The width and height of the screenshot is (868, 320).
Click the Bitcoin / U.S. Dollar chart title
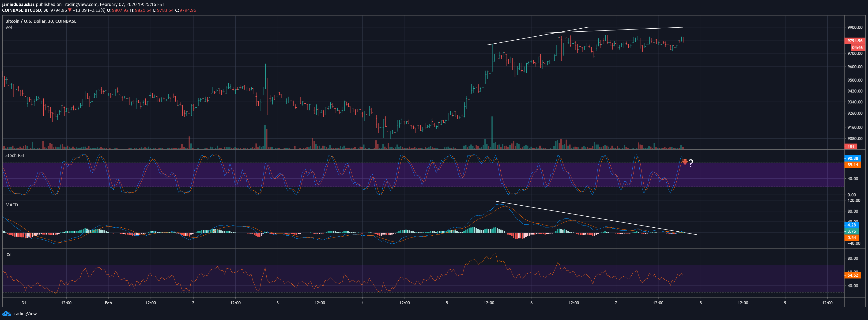tap(41, 21)
